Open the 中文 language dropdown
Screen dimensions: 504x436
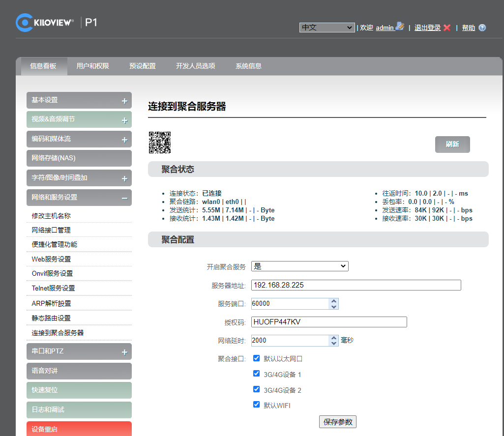pyautogui.click(x=327, y=28)
